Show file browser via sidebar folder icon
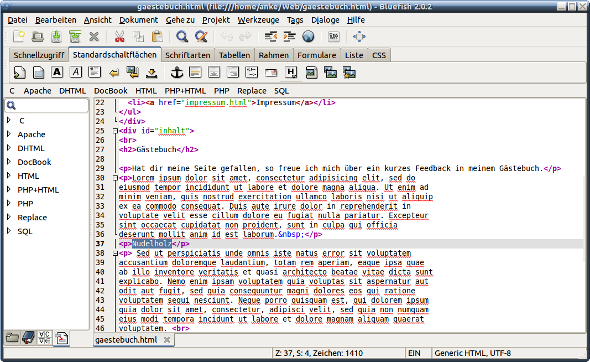The height and width of the screenshot is (362, 590). (x=12, y=338)
